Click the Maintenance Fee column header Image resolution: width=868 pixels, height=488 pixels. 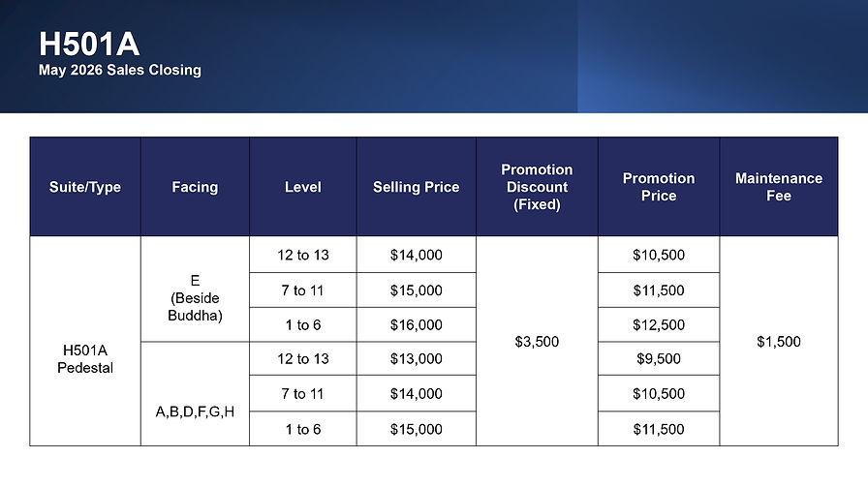click(x=779, y=187)
